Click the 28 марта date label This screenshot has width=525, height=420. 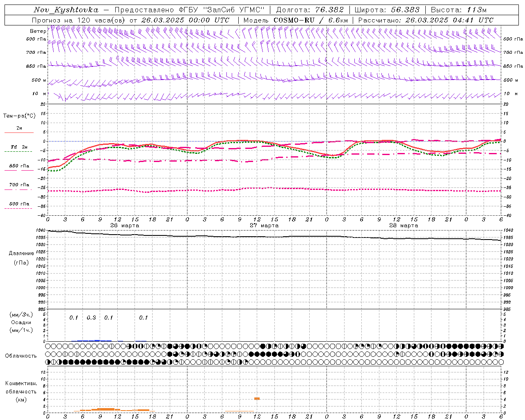coord(404,226)
